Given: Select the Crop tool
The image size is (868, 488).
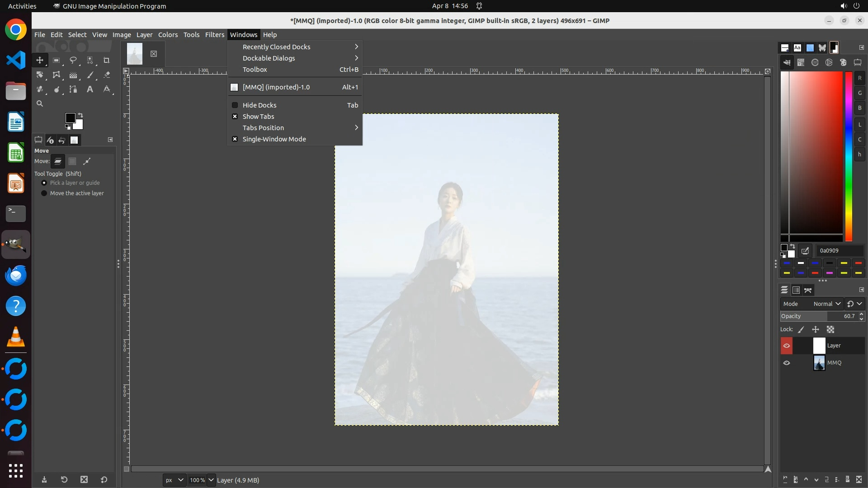Looking at the screenshot, I should (107, 60).
